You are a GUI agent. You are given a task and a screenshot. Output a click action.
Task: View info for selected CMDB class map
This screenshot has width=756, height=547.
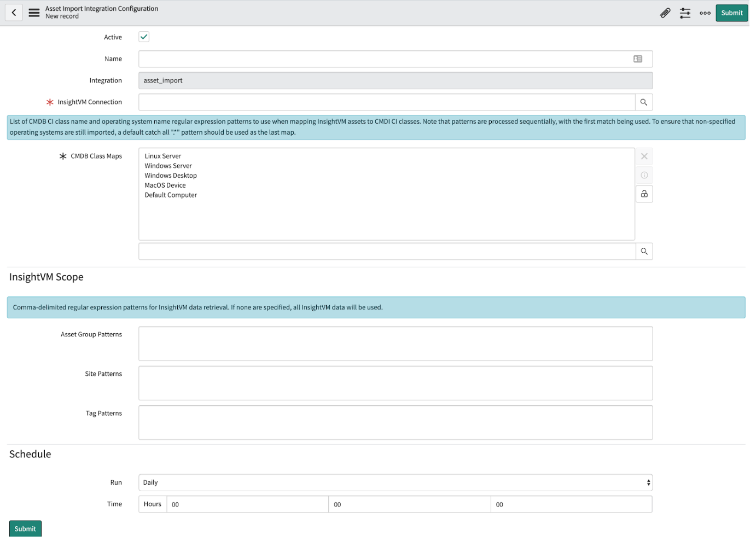[x=644, y=175]
